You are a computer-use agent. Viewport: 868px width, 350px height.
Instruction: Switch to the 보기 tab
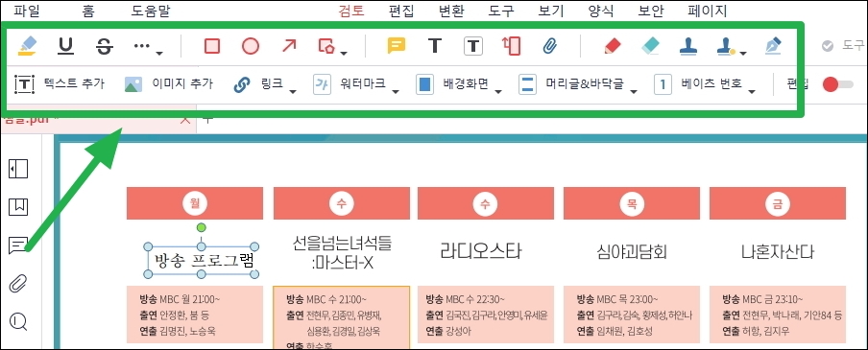click(x=551, y=12)
